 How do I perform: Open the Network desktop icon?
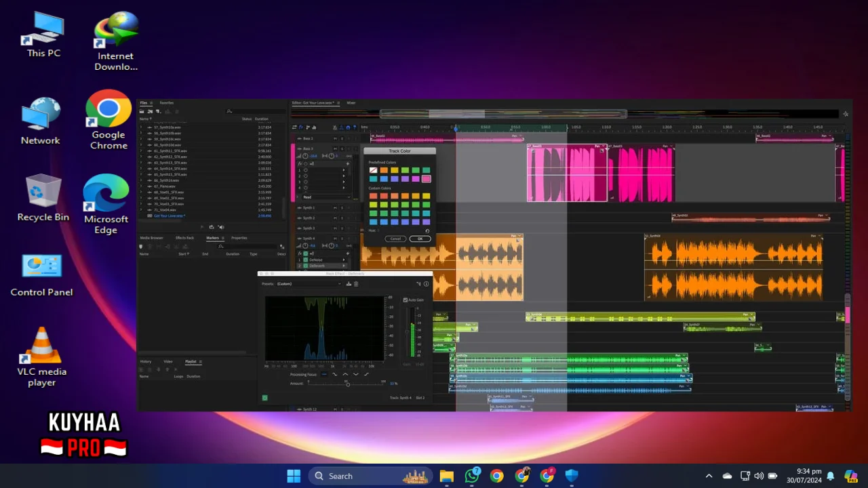[x=41, y=121]
